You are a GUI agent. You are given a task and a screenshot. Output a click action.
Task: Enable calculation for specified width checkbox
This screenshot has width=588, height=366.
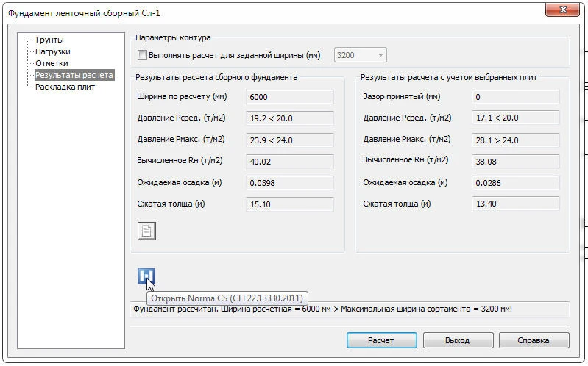[x=143, y=55]
